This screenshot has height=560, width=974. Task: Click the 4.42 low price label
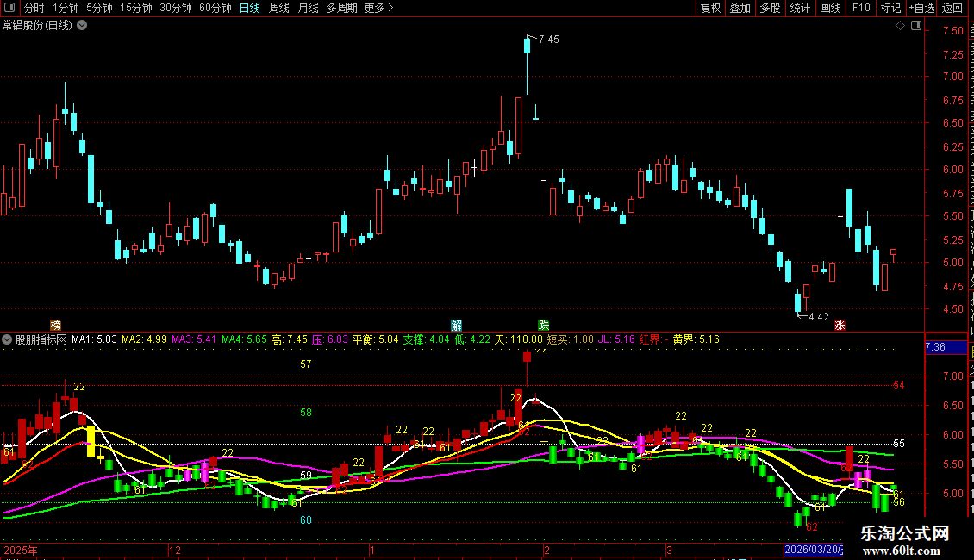(819, 317)
